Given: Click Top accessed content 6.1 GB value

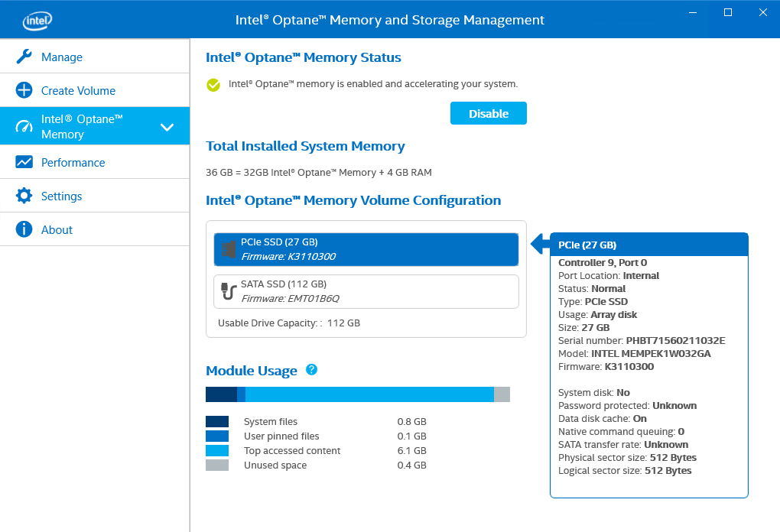Looking at the screenshot, I should 412,450.
